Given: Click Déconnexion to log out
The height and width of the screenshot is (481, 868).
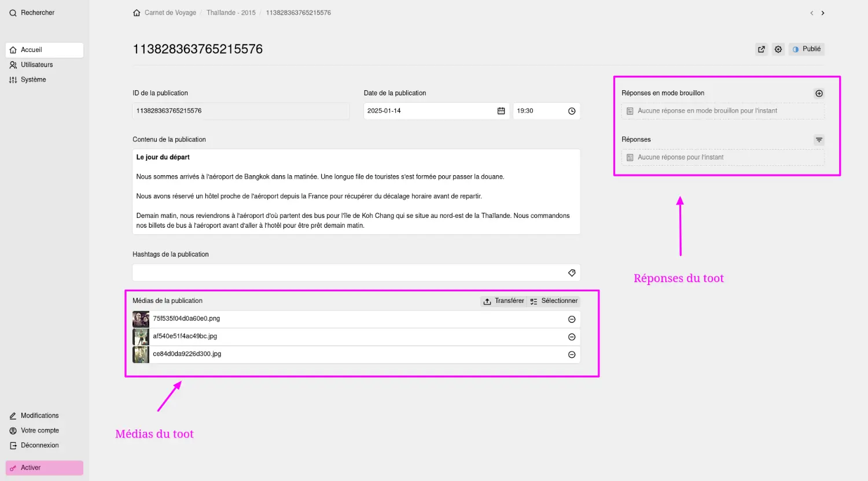Looking at the screenshot, I should click(45, 446).
